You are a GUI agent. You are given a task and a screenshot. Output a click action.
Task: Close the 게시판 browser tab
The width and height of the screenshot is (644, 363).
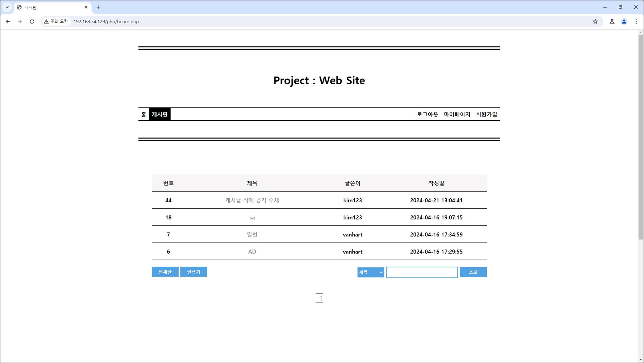click(86, 7)
